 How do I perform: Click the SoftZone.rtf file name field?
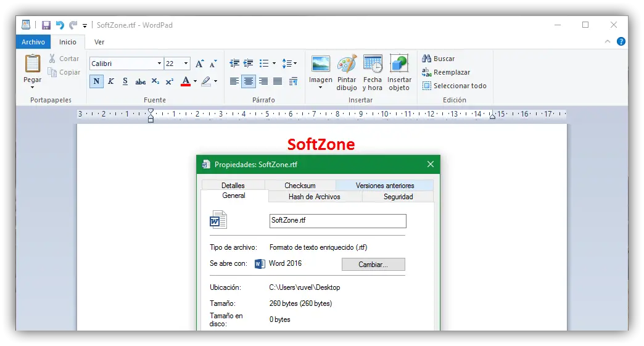tap(337, 221)
